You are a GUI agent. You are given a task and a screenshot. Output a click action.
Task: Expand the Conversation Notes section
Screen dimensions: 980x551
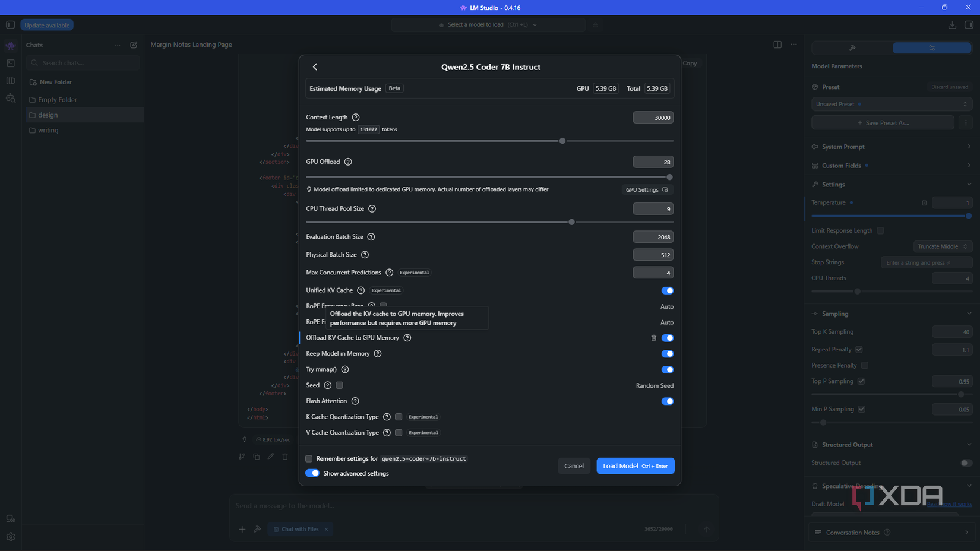point(892,533)
